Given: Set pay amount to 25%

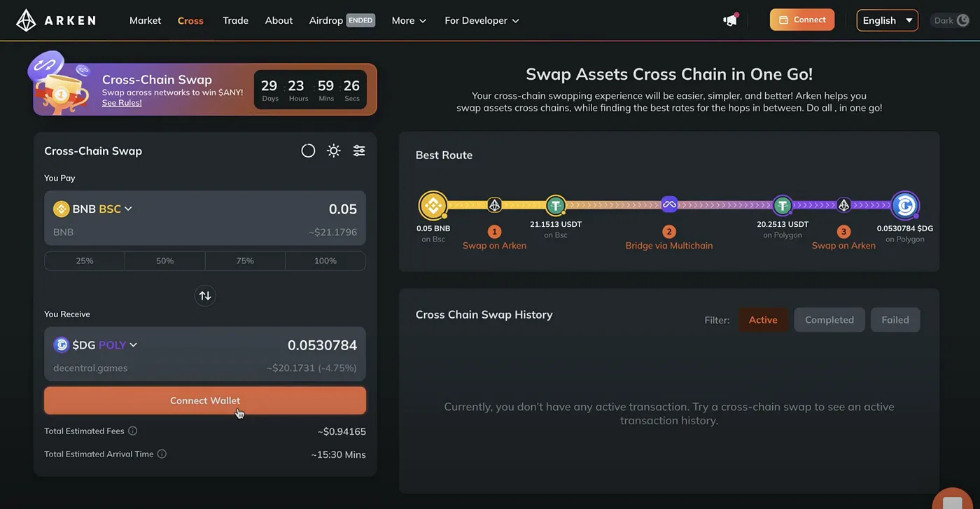Looking at the screenshot, I should [85, 261].
